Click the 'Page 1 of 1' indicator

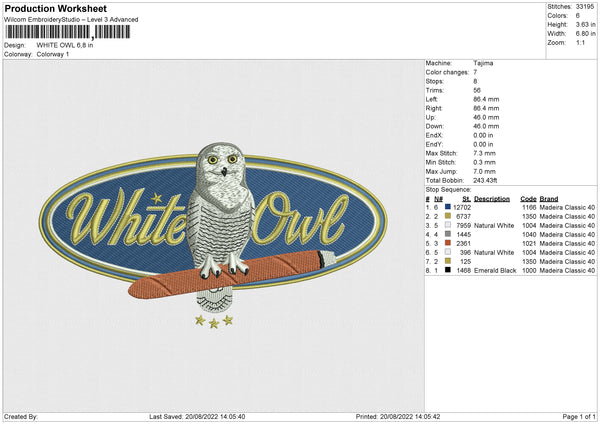[x=579, y=417]
